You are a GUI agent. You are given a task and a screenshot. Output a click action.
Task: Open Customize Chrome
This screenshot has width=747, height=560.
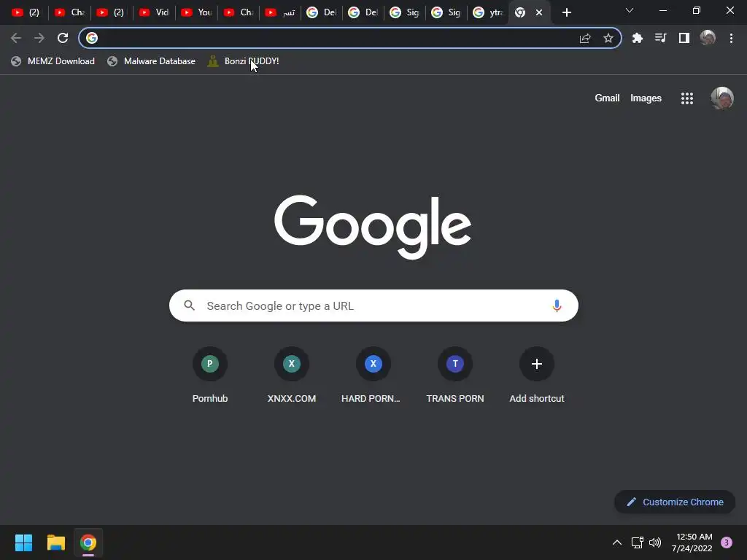[x=675, y=502]
